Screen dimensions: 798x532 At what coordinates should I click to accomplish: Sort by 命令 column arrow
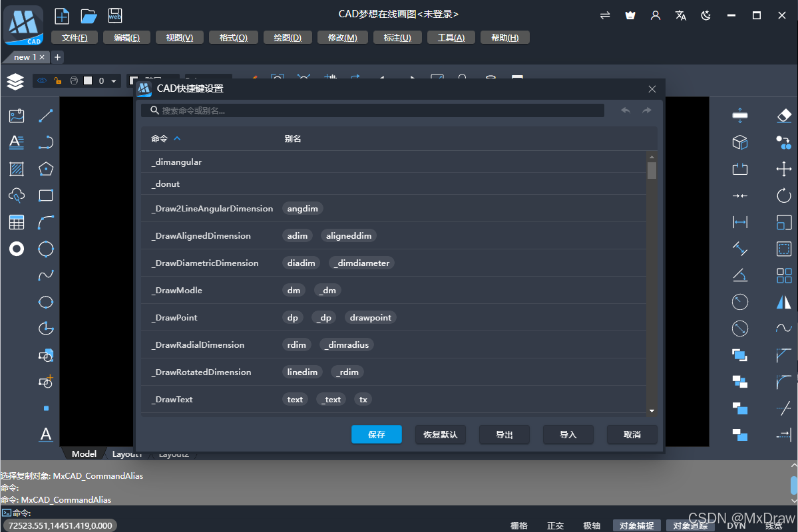177,138
